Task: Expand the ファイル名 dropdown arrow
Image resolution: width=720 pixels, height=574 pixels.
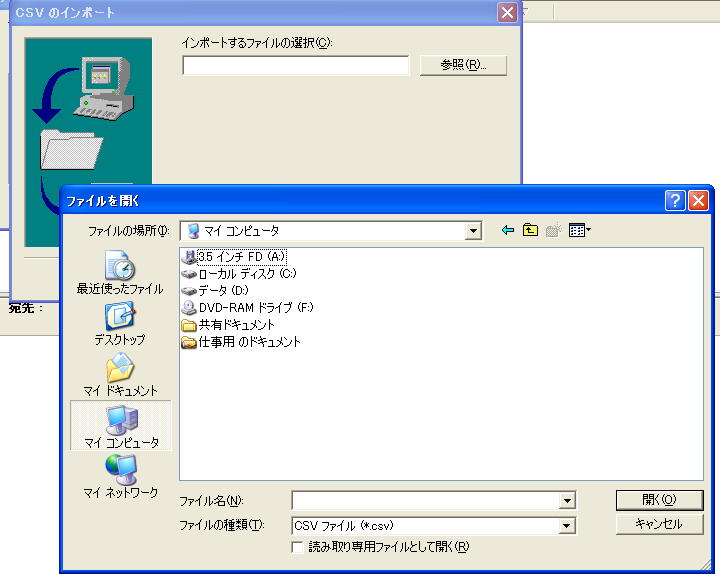Action: coord(568,500)
